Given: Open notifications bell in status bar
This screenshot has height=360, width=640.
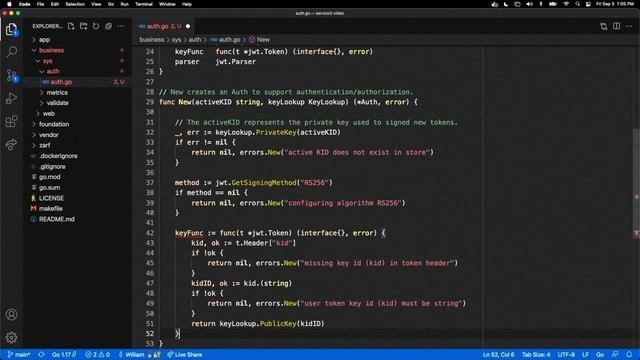Looking at the screenshot, I should tap(629, 354).
